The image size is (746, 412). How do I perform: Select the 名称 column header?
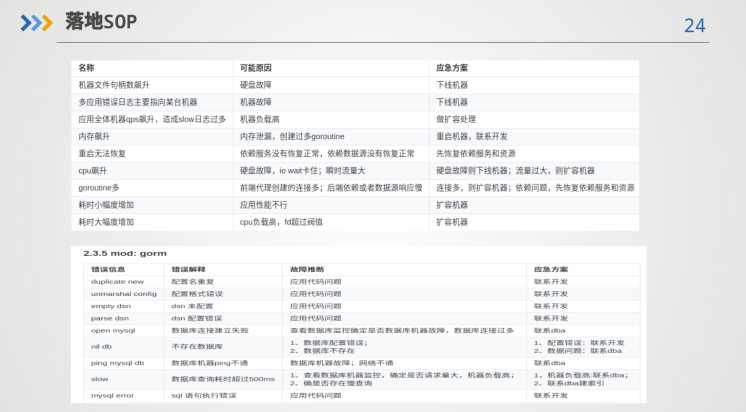pyautogui.click(x=86, y=68)
